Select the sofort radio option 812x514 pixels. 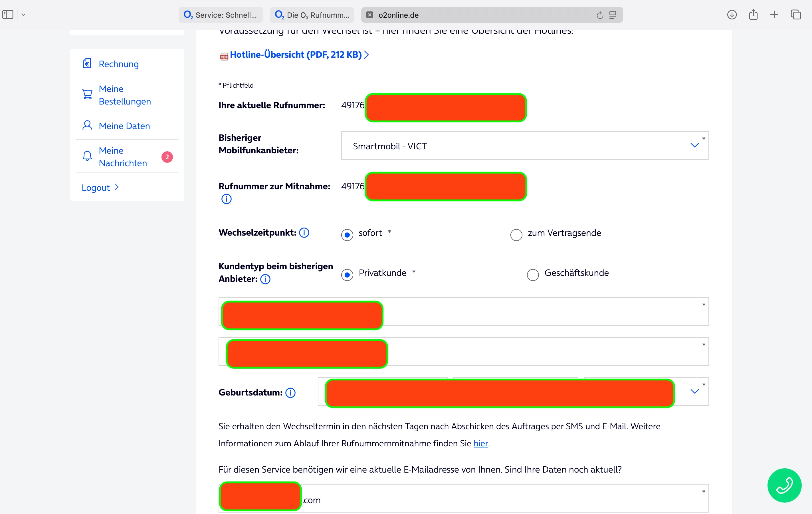pos(347,234)
